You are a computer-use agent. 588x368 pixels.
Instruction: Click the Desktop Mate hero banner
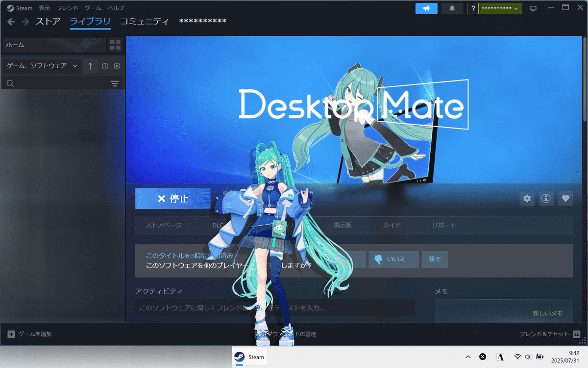point(354,110)
